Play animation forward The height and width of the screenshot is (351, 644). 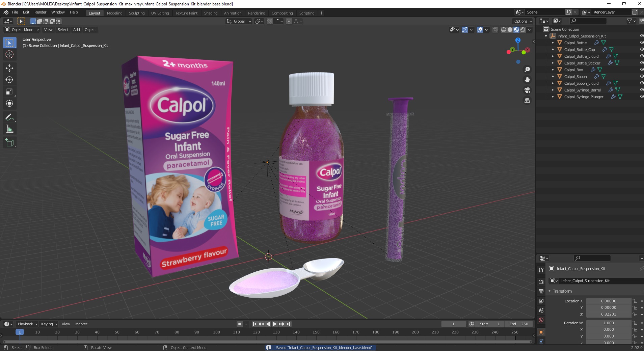[275, 324]
